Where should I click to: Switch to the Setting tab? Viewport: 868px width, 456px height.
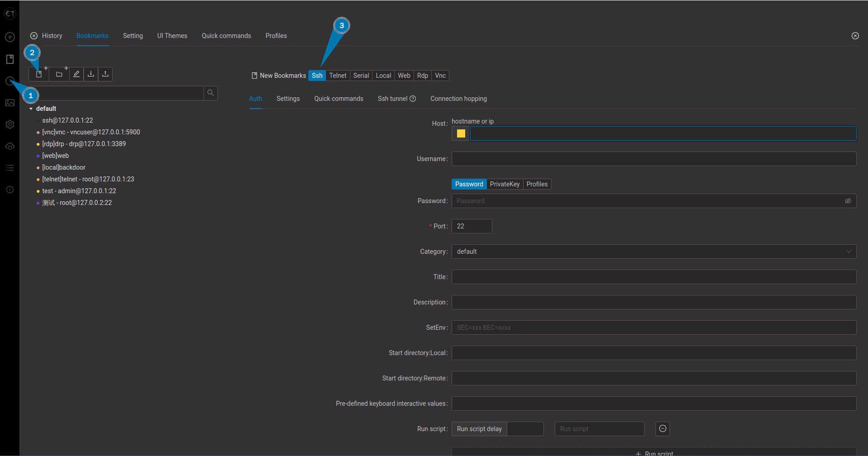tap(133, 36)
